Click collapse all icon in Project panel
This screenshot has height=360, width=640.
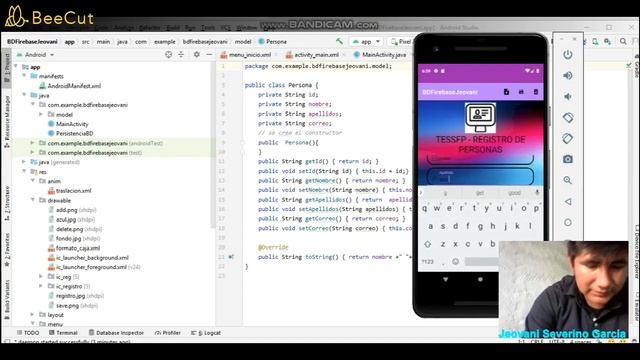tap(181, 54)
